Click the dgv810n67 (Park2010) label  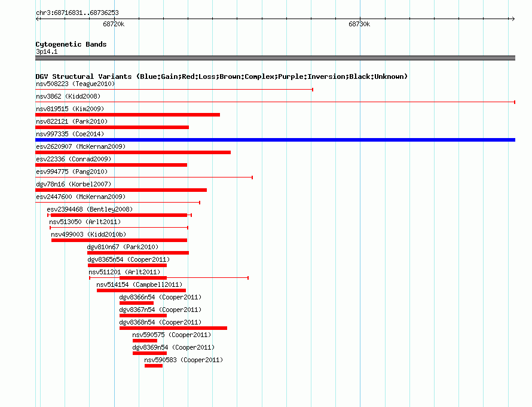[x=123, y=247]
